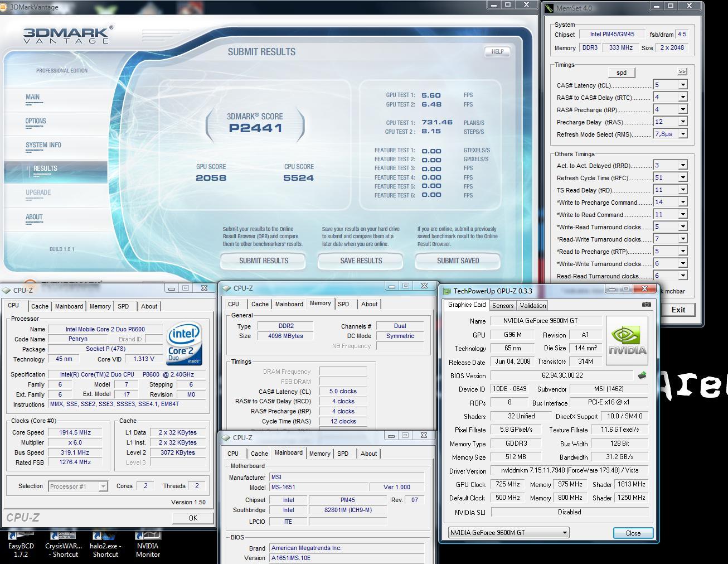Switch to Validation tab in GPU-Z
This screenshot has height=564, width=728.
(x=533, y=306)
